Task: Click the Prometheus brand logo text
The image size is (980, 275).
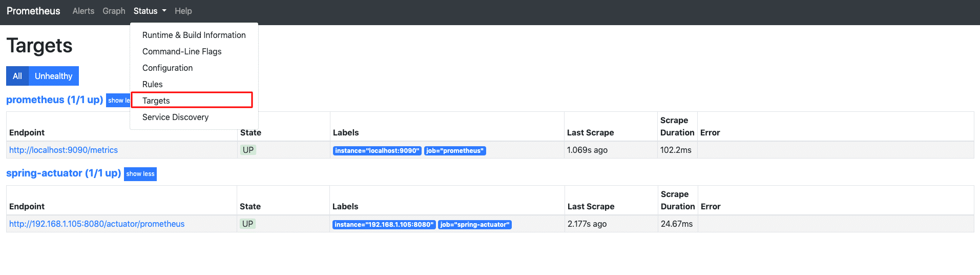Action: pyautogui.click(x=33, y=11)
